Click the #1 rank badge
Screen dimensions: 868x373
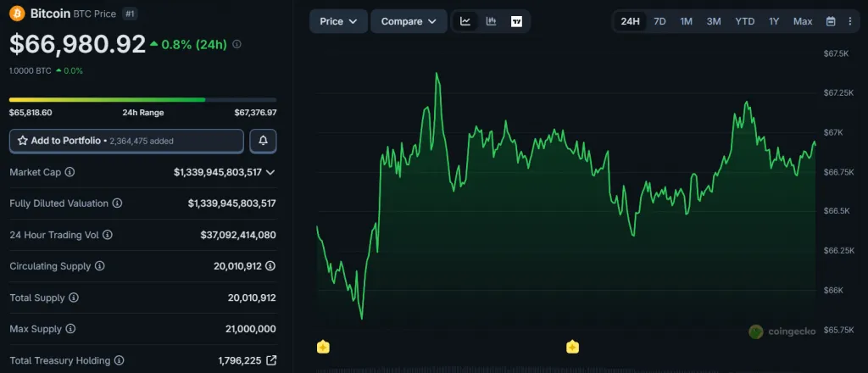(x=130, y=14)
